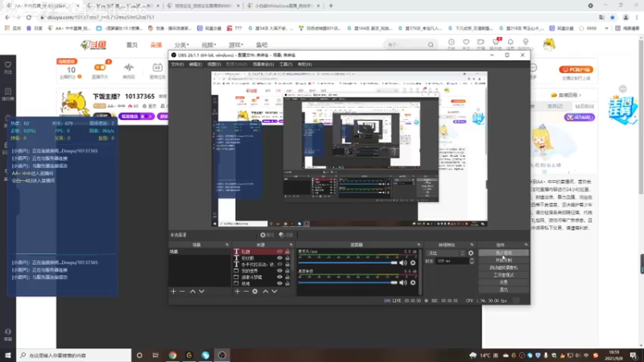The height and width of the screenshot is (362, 644).
Task: Open the Properties button above the docks
Action: click(x=267, y=235)
